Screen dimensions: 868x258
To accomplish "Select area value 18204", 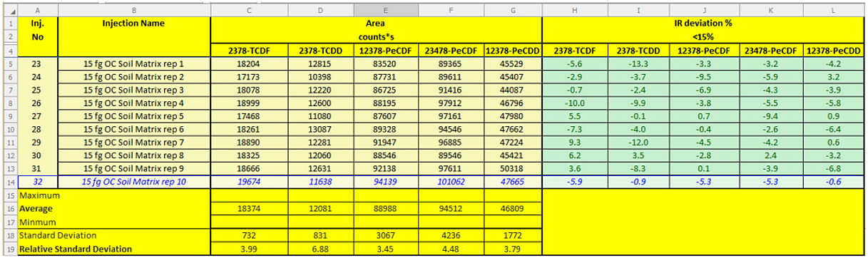I will pyautogui.click(x=249, y=63).
